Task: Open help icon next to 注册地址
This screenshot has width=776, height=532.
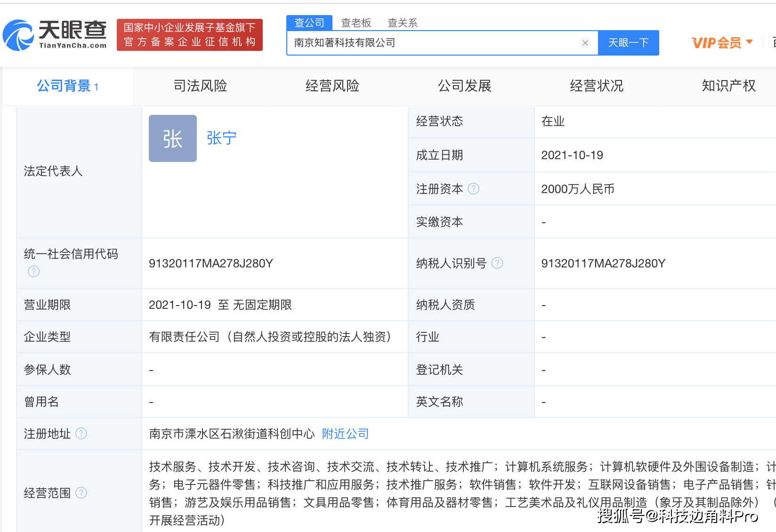Action: 81,434
